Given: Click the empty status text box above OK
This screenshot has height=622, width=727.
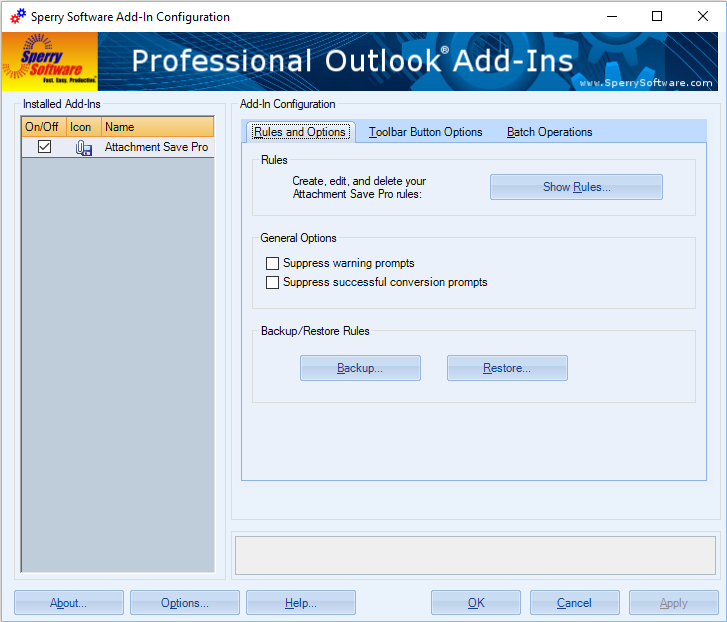Looking at the screenshot, I should pos(475,555).
